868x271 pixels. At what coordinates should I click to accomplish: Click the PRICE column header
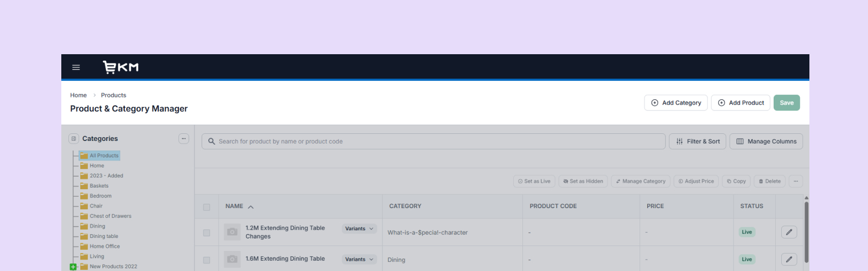(x=655, y=207)
